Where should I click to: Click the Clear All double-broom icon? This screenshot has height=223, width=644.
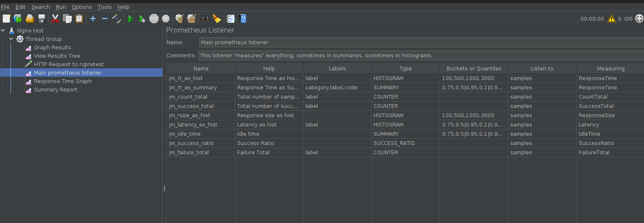(x=191, y=19)
